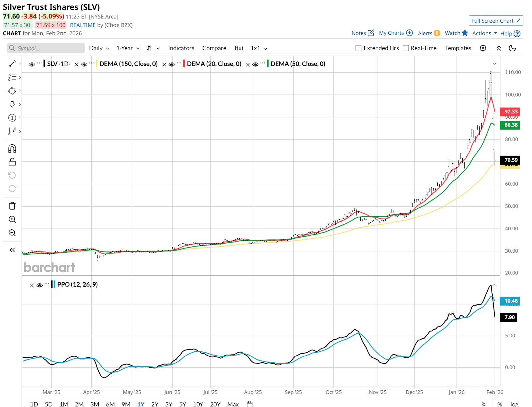
Task: Collapse the drawing tools sidebar
Action: point(12,250)
